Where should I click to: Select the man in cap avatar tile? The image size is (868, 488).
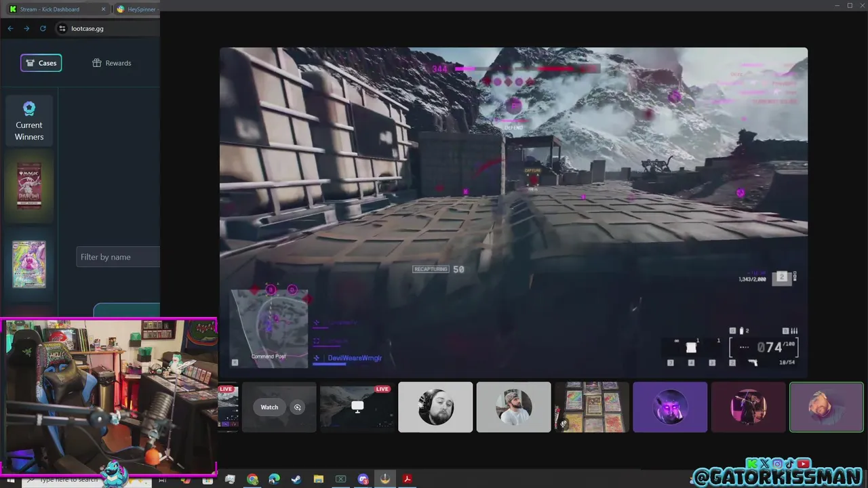(513, 407)
